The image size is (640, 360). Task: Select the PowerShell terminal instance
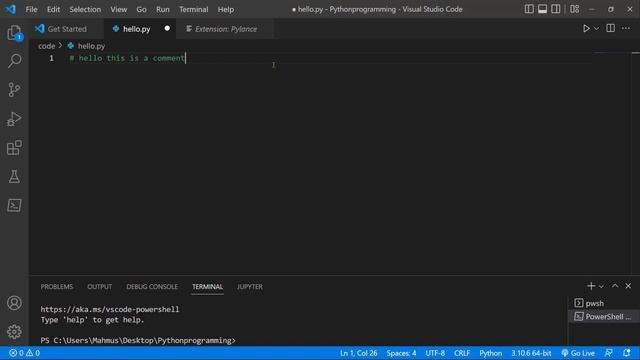tap(604, 316)
